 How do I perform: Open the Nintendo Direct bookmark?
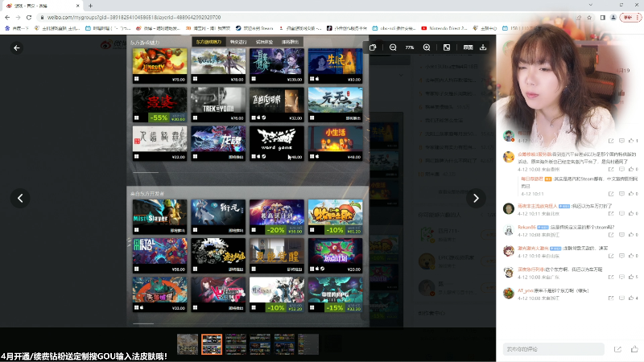click(x=444, y=28)
